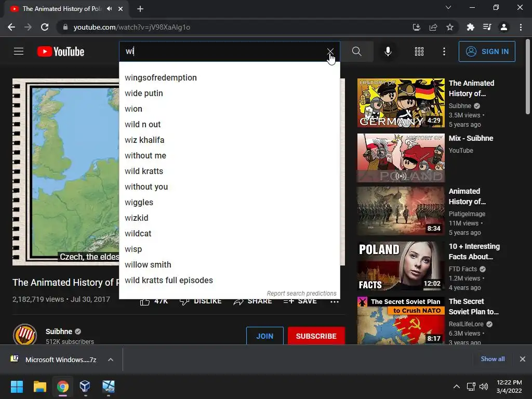The height and width of the screenshot is (399, 532).
Task: Open a new browser tab
Action: 140,9
